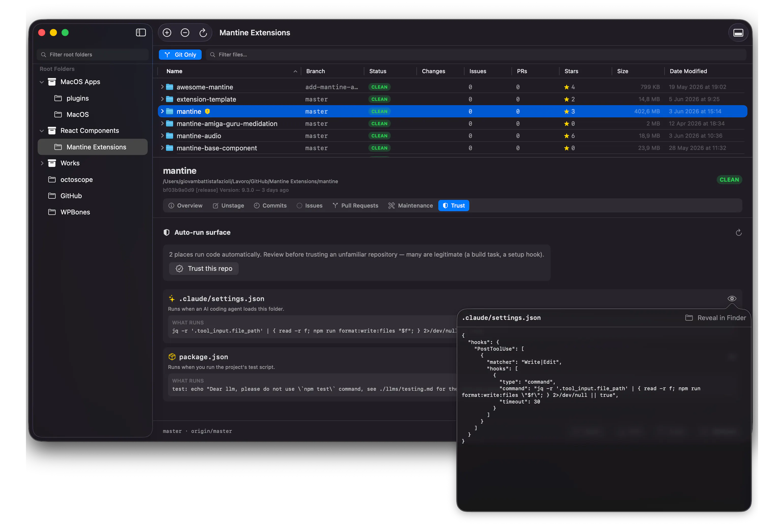
Task: Click the Filter root folders search field
Action: click(93, 54)
